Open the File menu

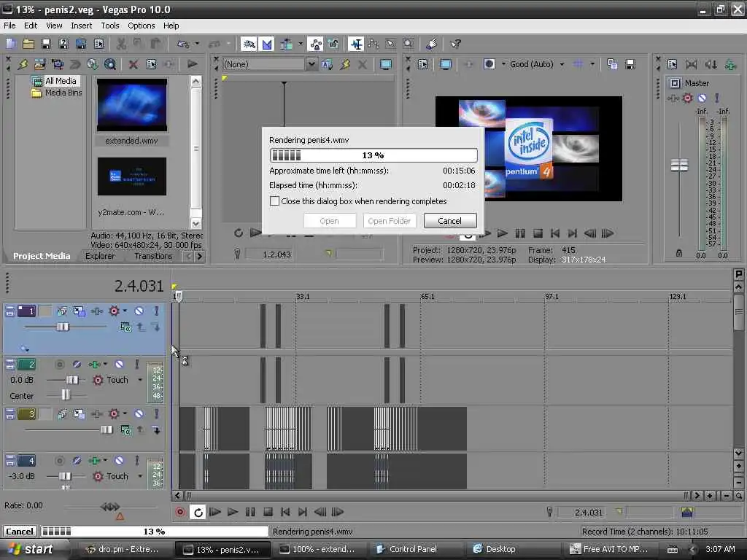[9, 26]
